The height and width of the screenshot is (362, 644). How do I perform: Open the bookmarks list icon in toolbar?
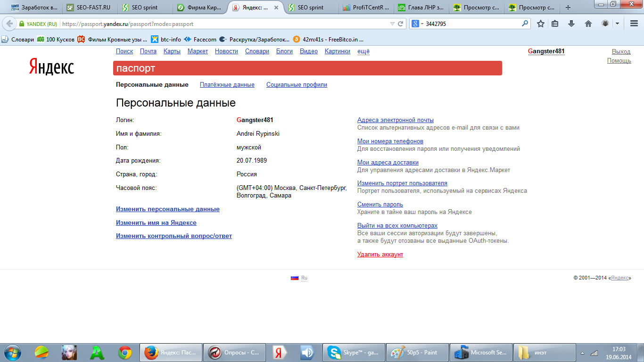click(x=555, y=24)
